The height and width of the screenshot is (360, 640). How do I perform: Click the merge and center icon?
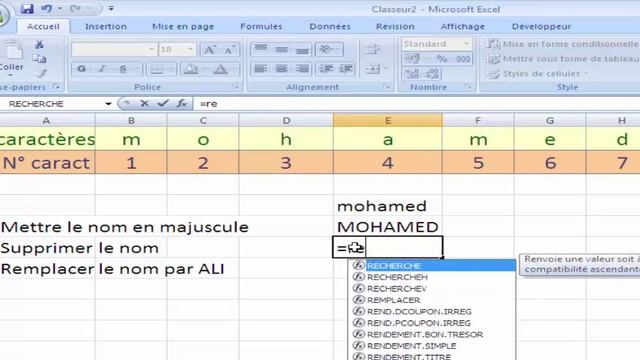pyautogui.click(x=373, y=69)
